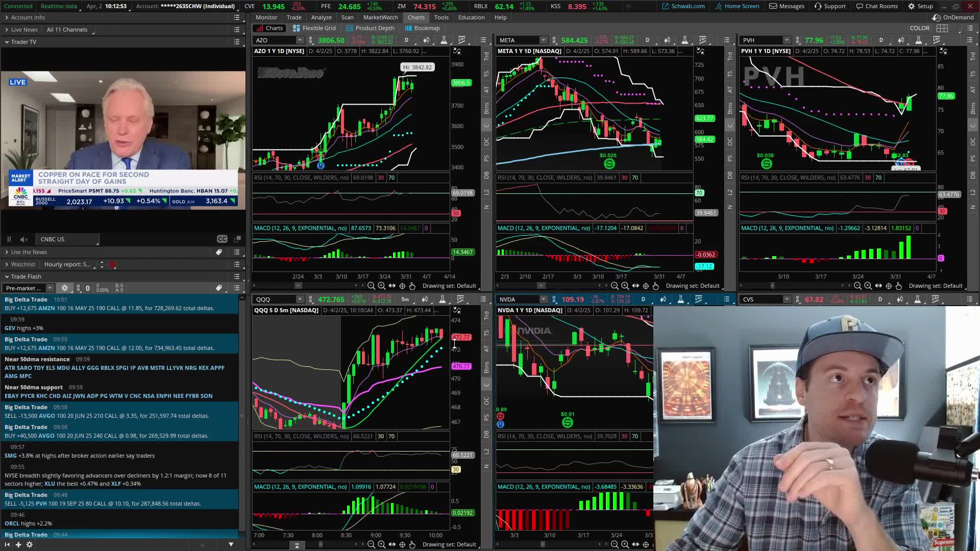Viewport: 980px width, 551px height.
Task: Select the Flexible Grid sub-tab
Action: tap(314, 28)
